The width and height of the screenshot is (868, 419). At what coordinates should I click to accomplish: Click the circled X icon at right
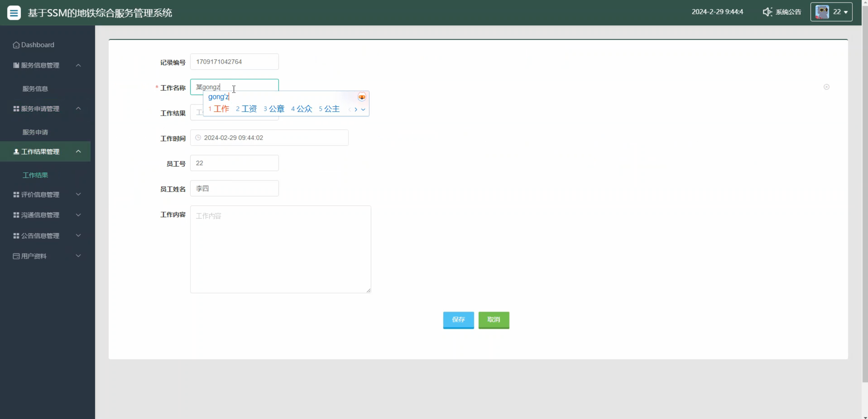click(826, 87)
